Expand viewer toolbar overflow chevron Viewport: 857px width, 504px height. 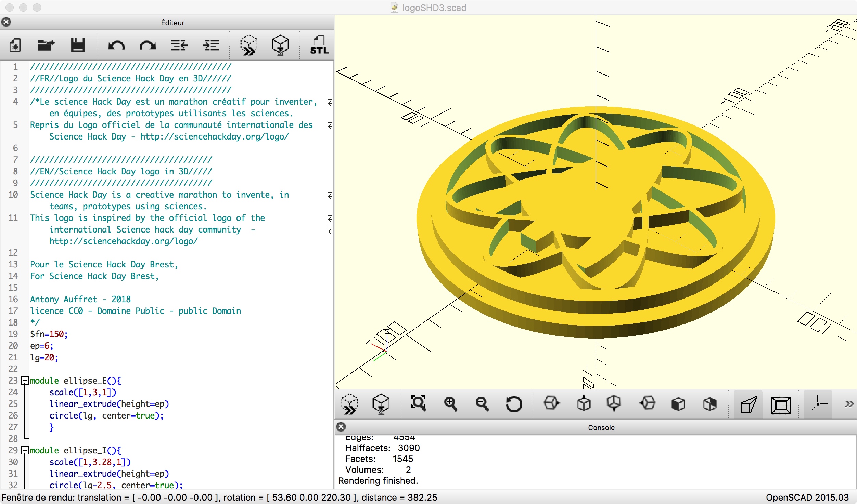[x=849, y=404]
